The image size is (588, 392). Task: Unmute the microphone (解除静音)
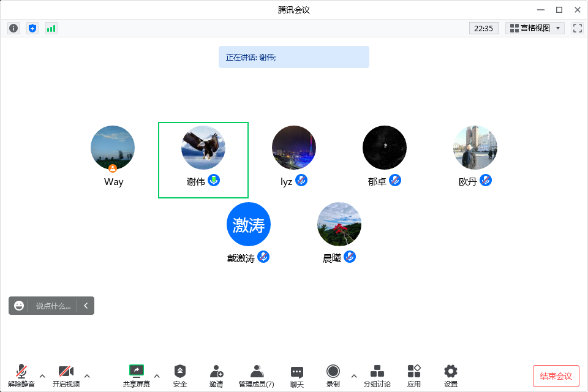coord(21,375)
